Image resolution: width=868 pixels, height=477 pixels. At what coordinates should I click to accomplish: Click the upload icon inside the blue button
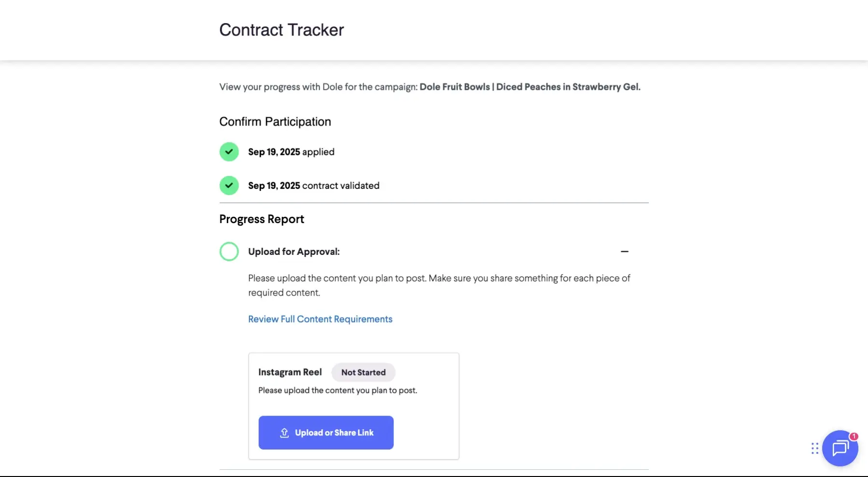(x=285, y=433)
